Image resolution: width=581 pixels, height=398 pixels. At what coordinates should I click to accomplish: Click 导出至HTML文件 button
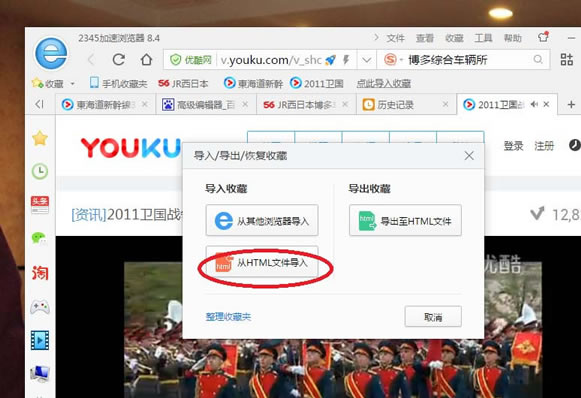pyautogui.click(x=405, y=220)
